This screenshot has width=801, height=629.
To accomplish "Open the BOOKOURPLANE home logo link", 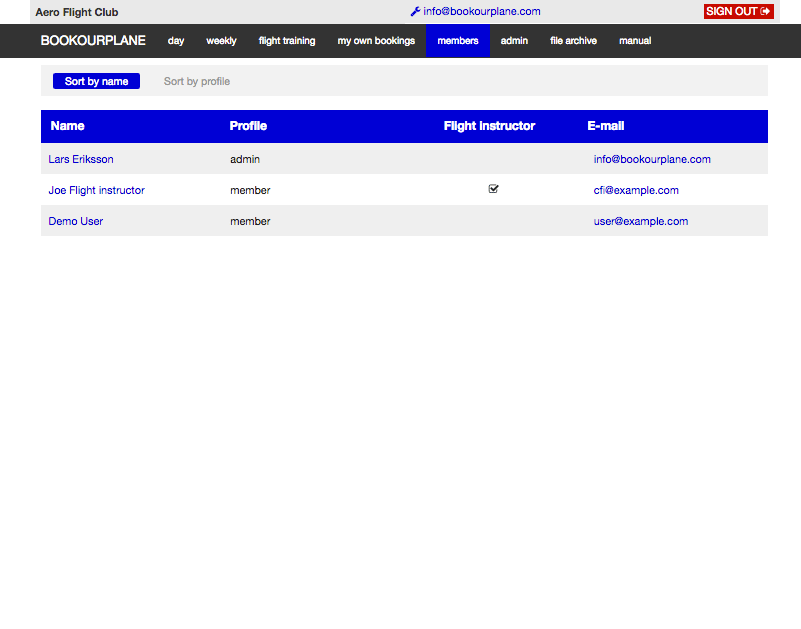I will click(x=93, y=40).
